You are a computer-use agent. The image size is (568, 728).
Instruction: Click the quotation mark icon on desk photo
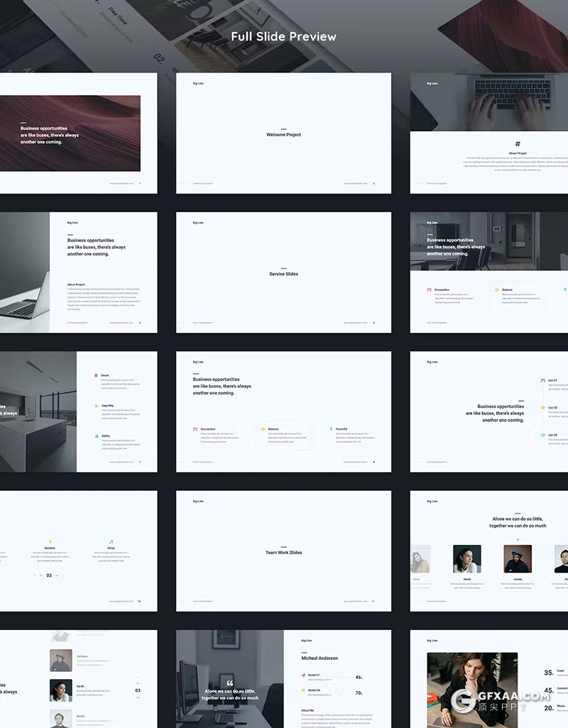[x=229, y=683]
